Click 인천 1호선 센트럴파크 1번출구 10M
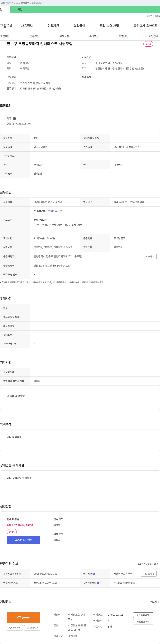 pyautogui.click(x=52, y=266)
